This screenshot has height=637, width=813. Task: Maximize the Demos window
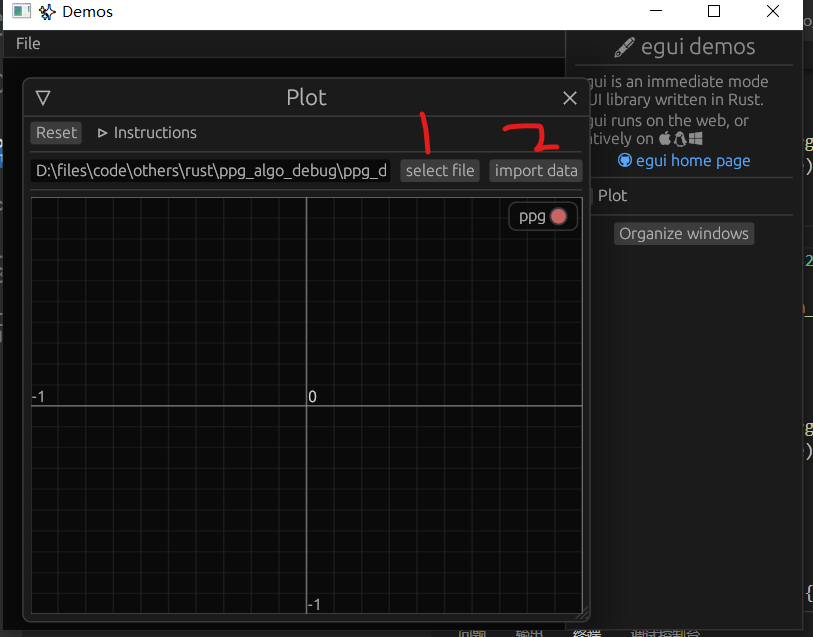[x=714, y=11]
